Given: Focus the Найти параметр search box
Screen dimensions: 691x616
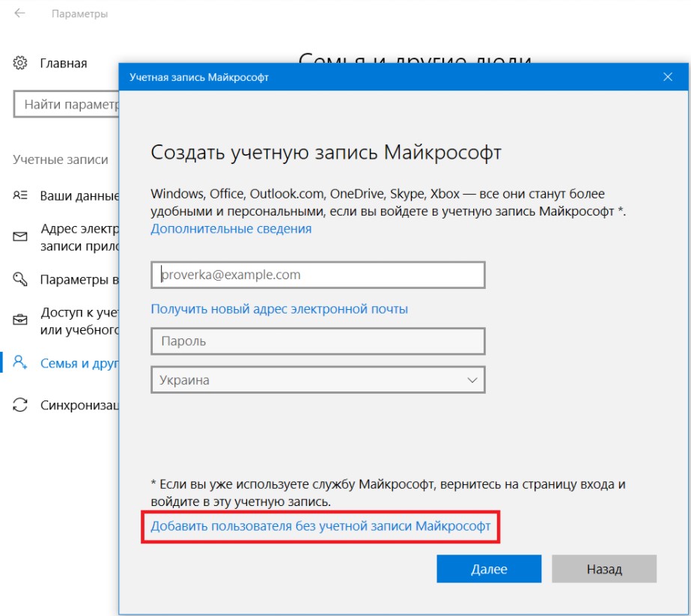Looking at the screenshot, I should (x=66, y=105).
